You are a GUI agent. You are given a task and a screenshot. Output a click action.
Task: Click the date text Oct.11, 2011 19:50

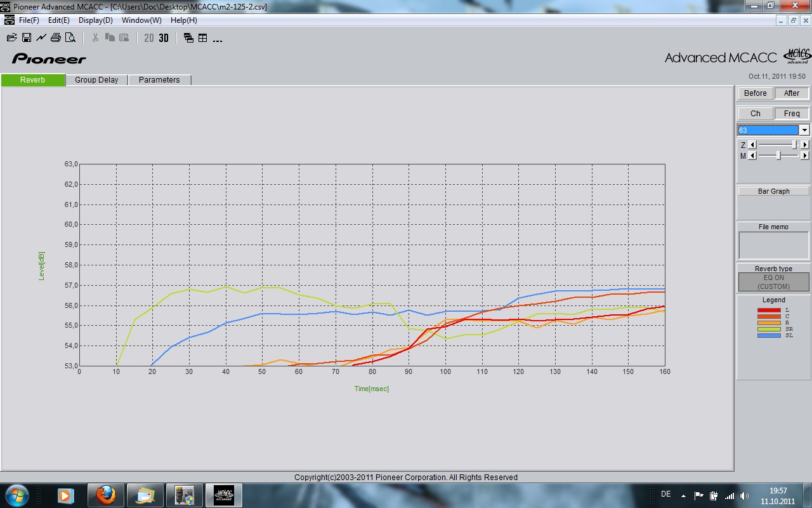click(x=776, y=76)
